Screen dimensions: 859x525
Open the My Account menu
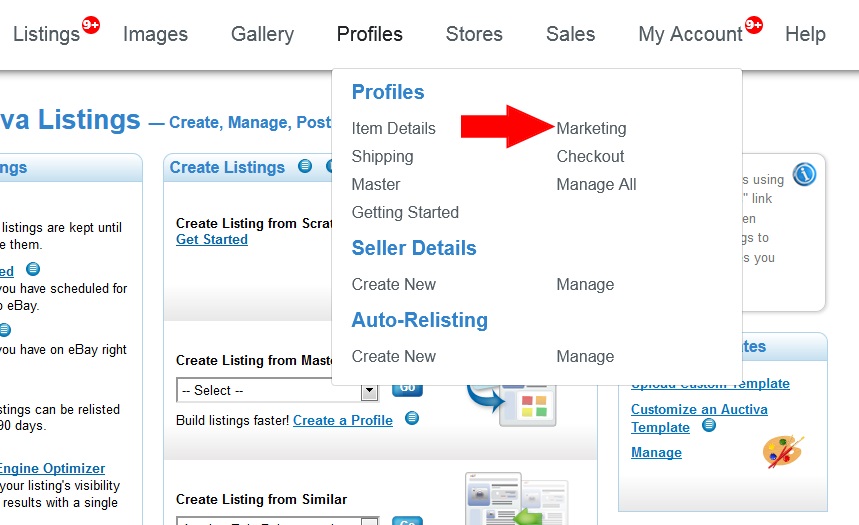690,34
